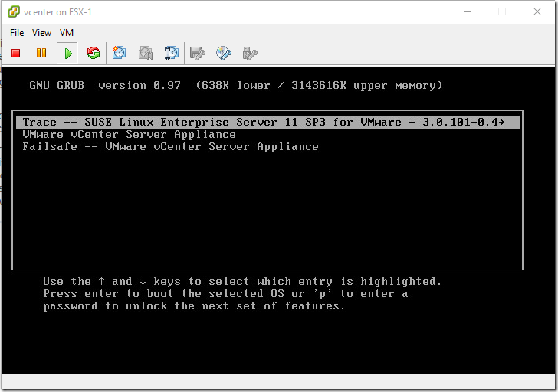Click the GNU GRUB version 0.97 header text
558x392 pixels.
[x=235, y=85]
